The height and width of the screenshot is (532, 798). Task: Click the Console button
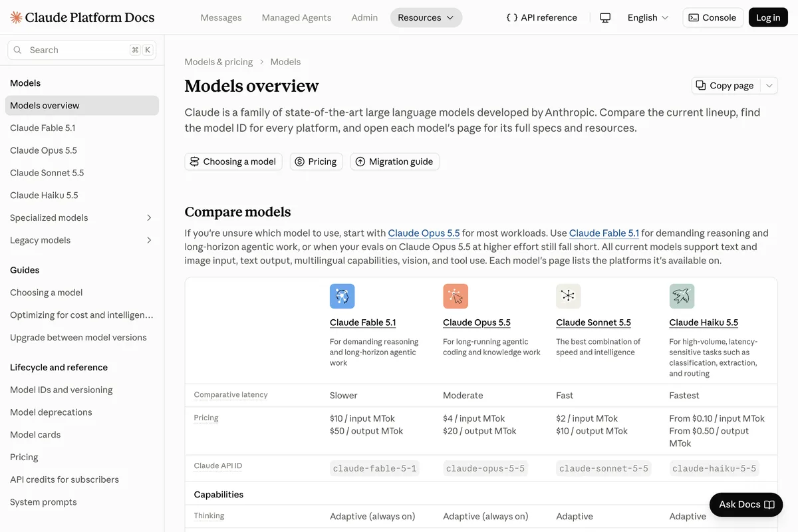(x=712, y=18)
